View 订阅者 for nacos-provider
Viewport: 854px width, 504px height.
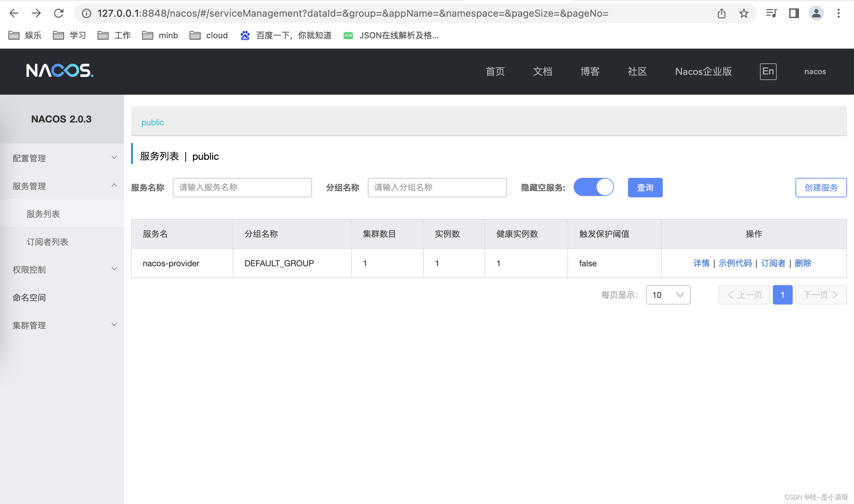(773, 263)
